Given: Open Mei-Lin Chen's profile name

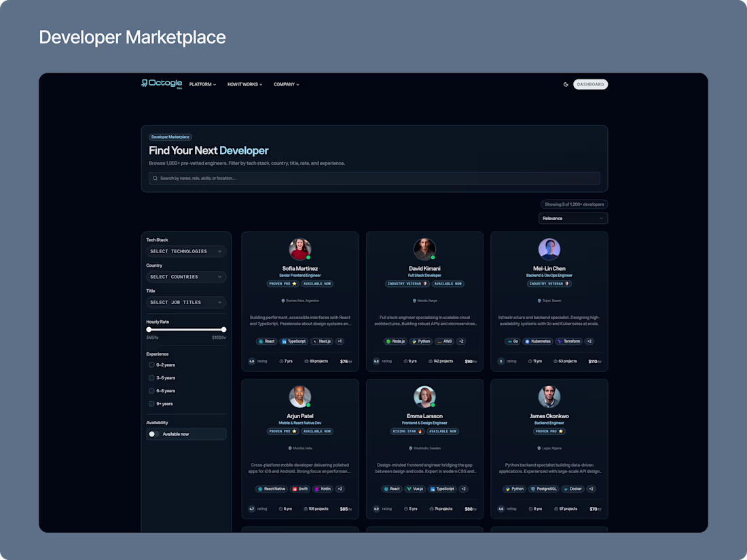Looking at the screenshot, I should (549, 269).
